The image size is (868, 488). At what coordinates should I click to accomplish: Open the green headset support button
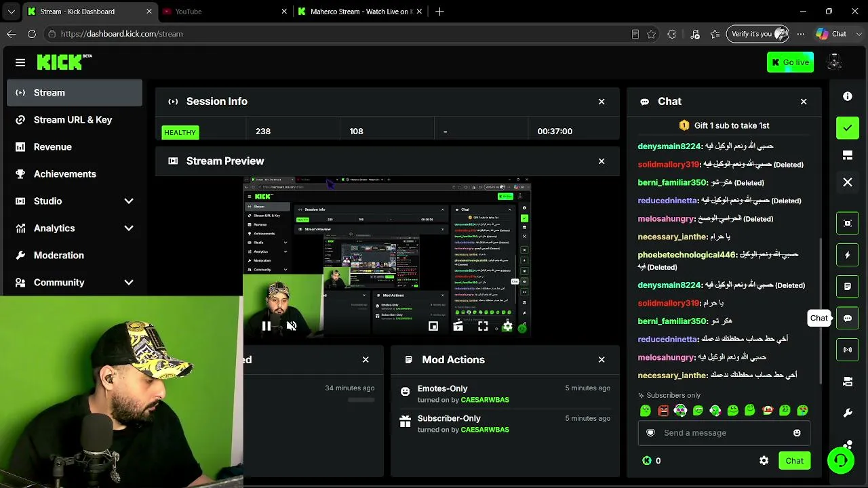coord(841,460)
